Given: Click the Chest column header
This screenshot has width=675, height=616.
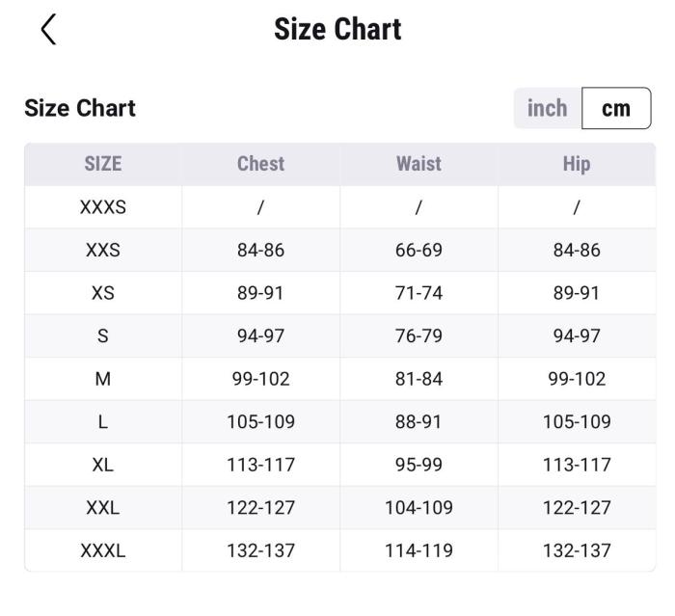Looking at the screenshot, I should (x=260, y=164).
